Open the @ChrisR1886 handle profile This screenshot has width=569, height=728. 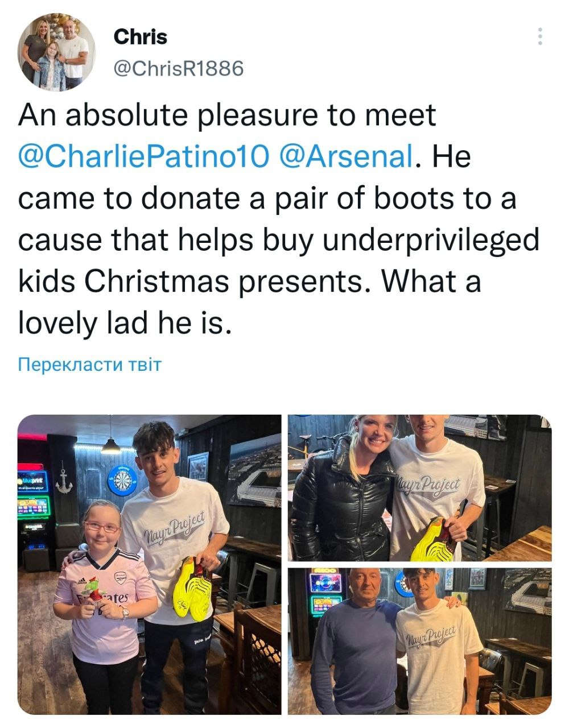[179, 68]
